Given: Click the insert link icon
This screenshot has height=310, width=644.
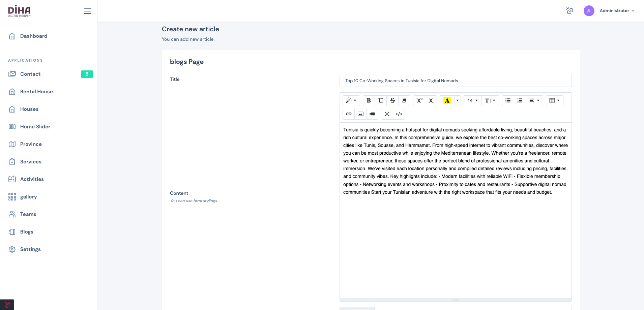Looking at the screenshot, I should coord(349,114).
